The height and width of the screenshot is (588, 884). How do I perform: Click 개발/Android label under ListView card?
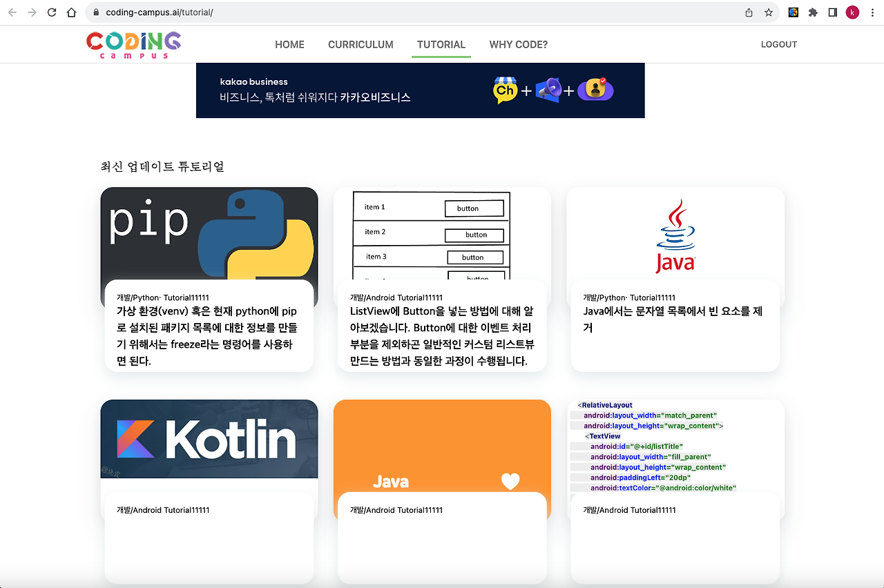point(396,297)
